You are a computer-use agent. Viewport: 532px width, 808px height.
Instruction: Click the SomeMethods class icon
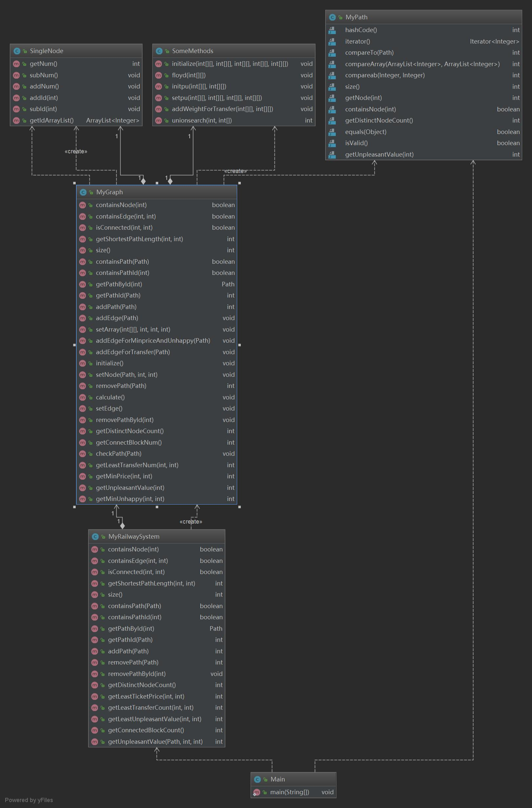click(159, 51)
